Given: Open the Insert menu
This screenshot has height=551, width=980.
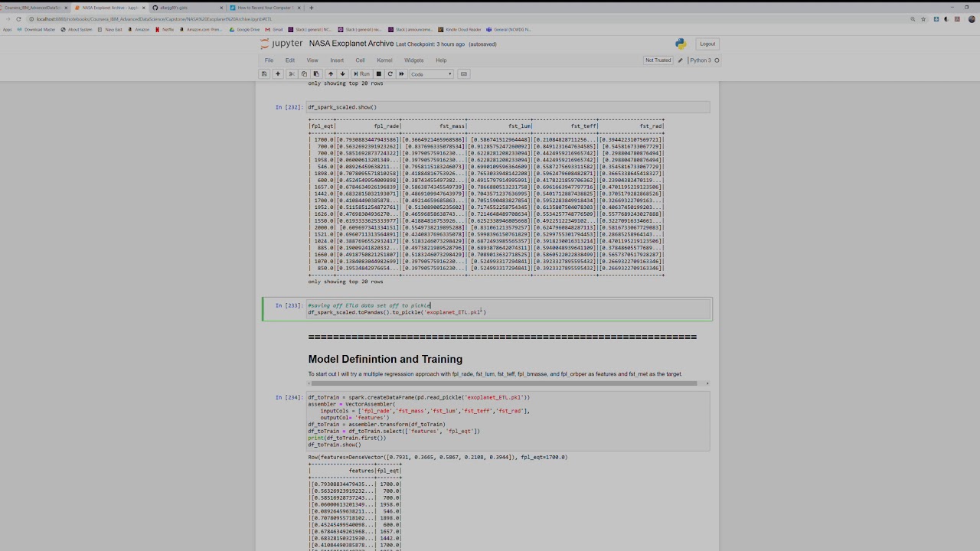Looking at the screenshot, I should [x=337, y=60].
